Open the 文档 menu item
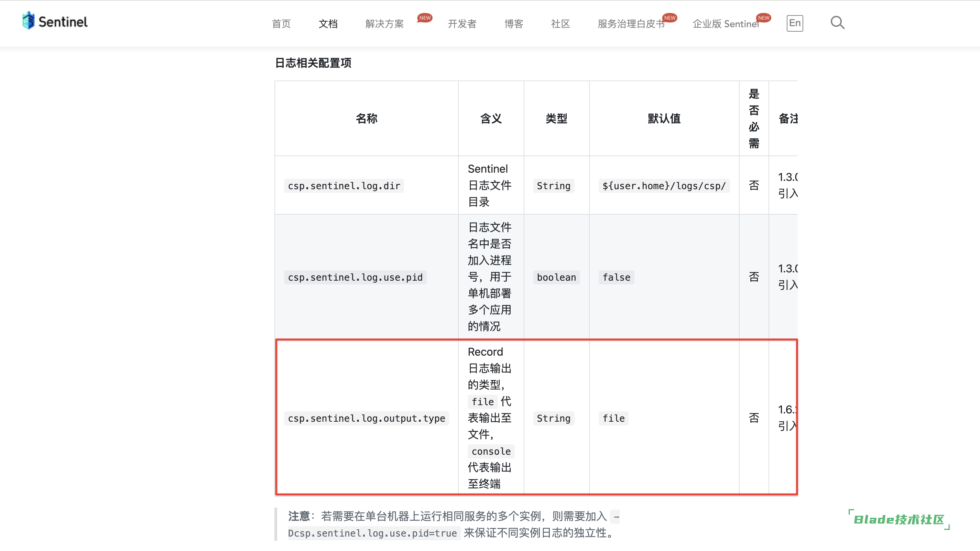 [328, 24]
